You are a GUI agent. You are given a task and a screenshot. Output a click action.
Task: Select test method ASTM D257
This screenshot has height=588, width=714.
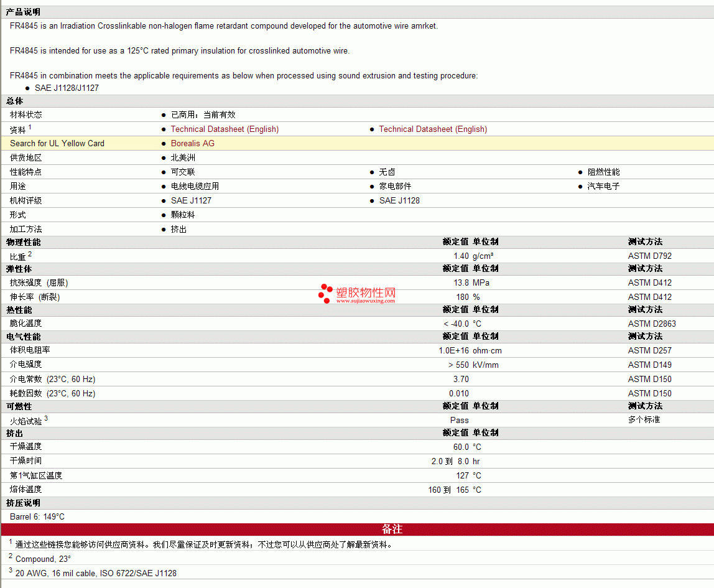(650, 351)
